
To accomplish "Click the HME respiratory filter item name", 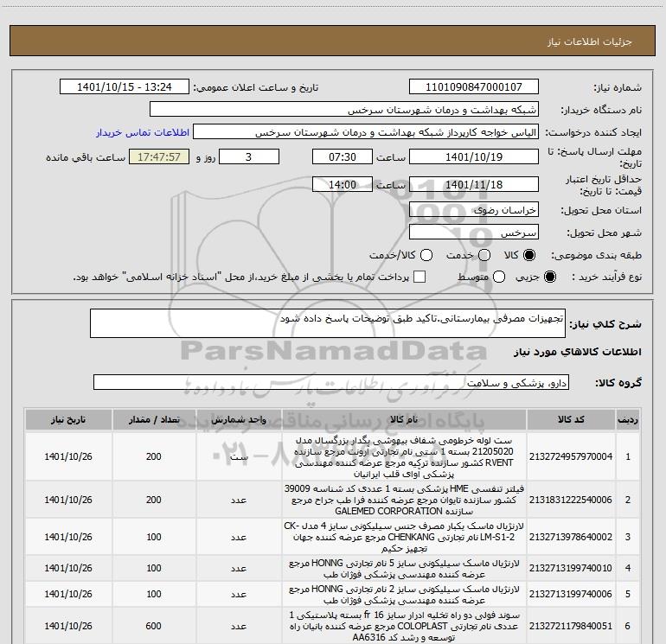I will point(404,500).
